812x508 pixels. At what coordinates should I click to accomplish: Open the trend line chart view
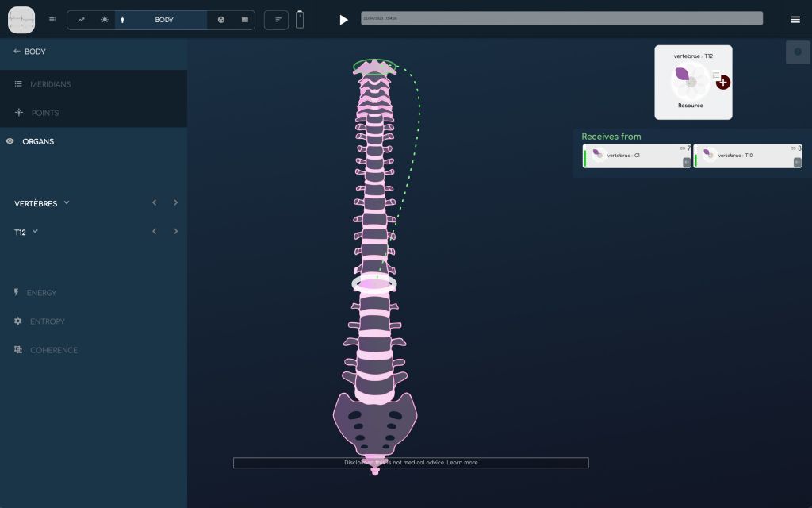tap(81, 20)
